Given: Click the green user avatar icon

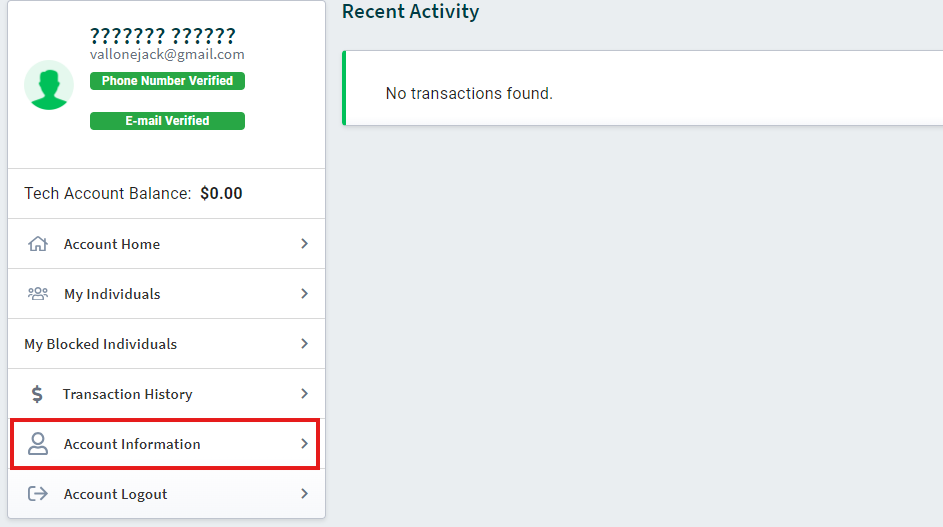Looking at the screenshot, I should tap(48, 85).
